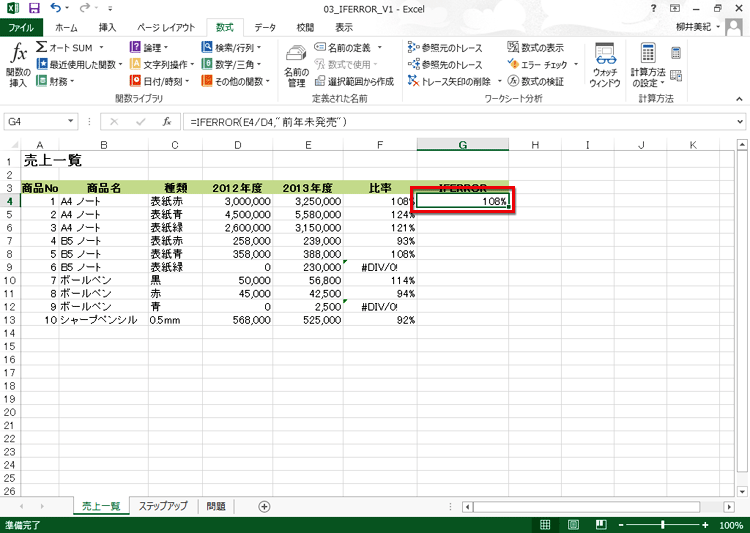Select the ステップアップ sheet tab
This screenshot has height=533, width=750.
163,506
